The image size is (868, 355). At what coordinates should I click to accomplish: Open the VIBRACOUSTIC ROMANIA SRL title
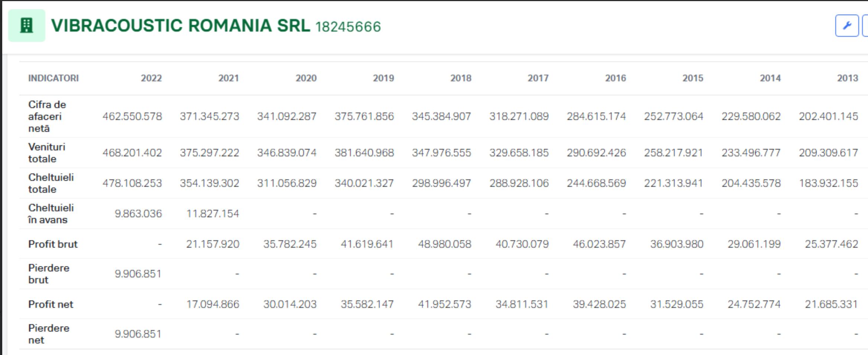(181, 26)
